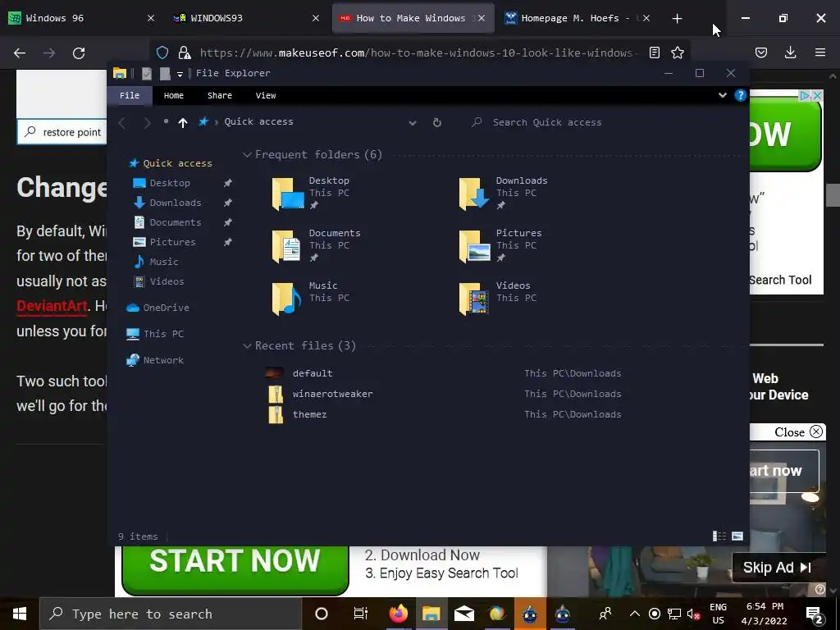Viewport: 840px width, 630px height.
Task: Click New folder icon in title bar
Action: coord(165,73)
